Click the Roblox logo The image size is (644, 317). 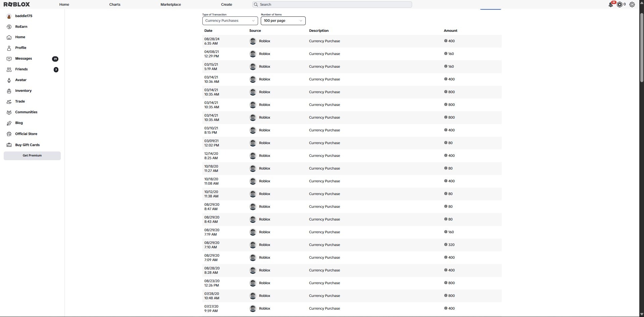click(x=17, y=4)
